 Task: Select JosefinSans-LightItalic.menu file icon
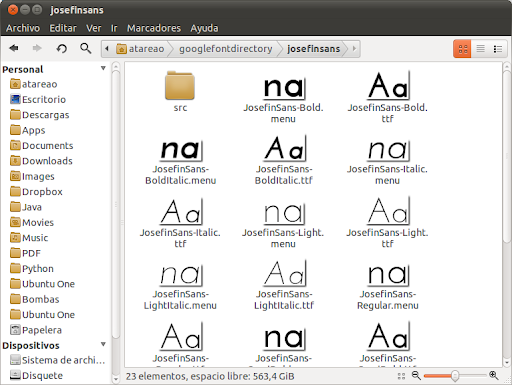(181, 275)
